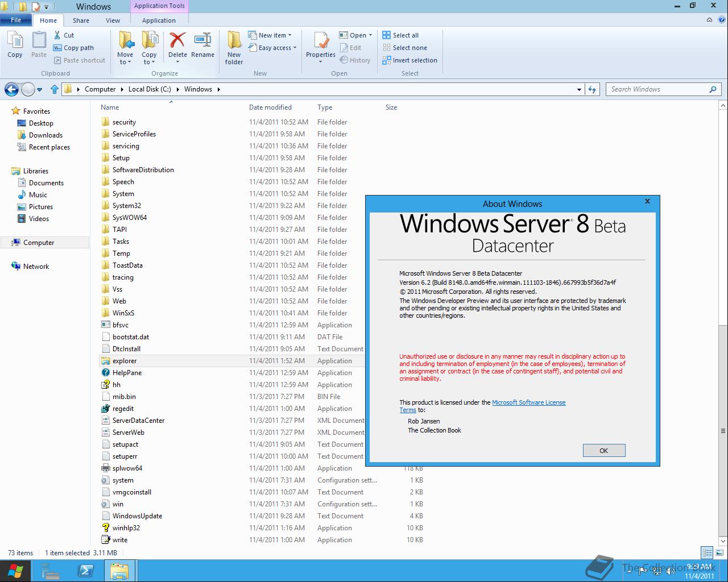This screenshot has width=728, height=582.
Task: Click Edit in the Open group
Action: 350,48
